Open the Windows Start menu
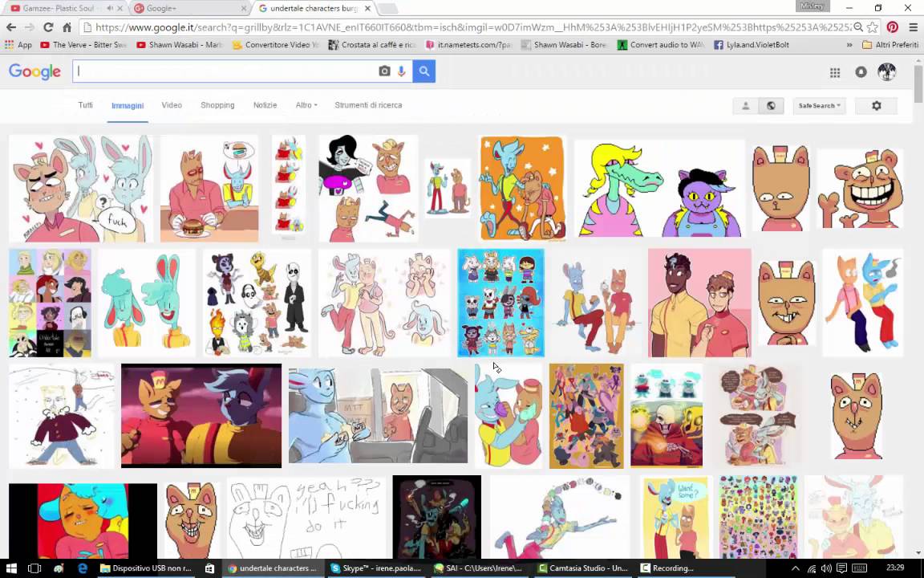 click(x=10, y=568)
